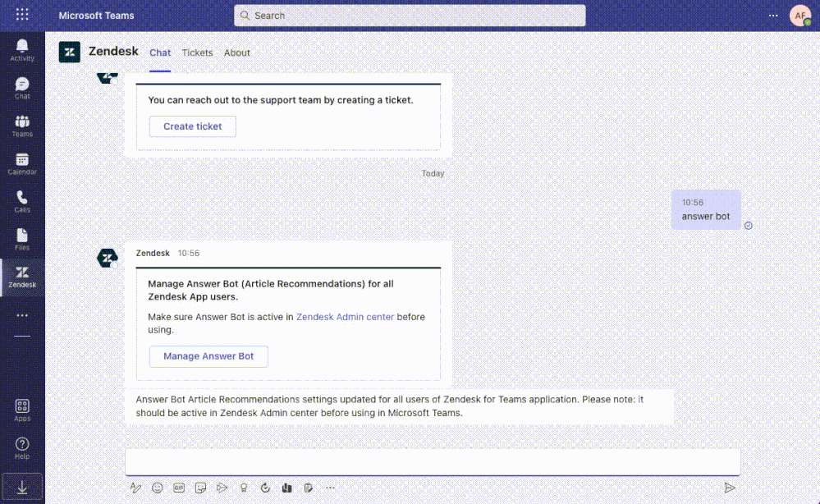Click the message compose box
The height and width of the screenshot is (504, 820).
tap(433, 461)
